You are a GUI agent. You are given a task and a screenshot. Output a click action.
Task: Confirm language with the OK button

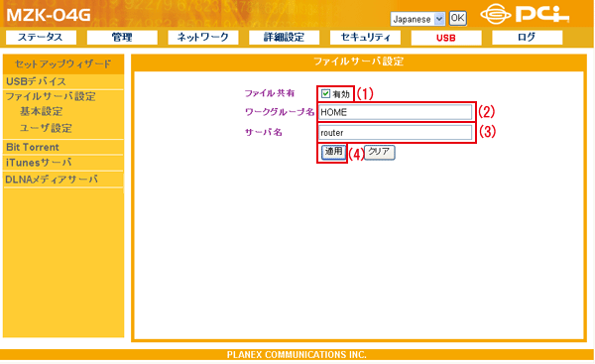tap(457, 18)
